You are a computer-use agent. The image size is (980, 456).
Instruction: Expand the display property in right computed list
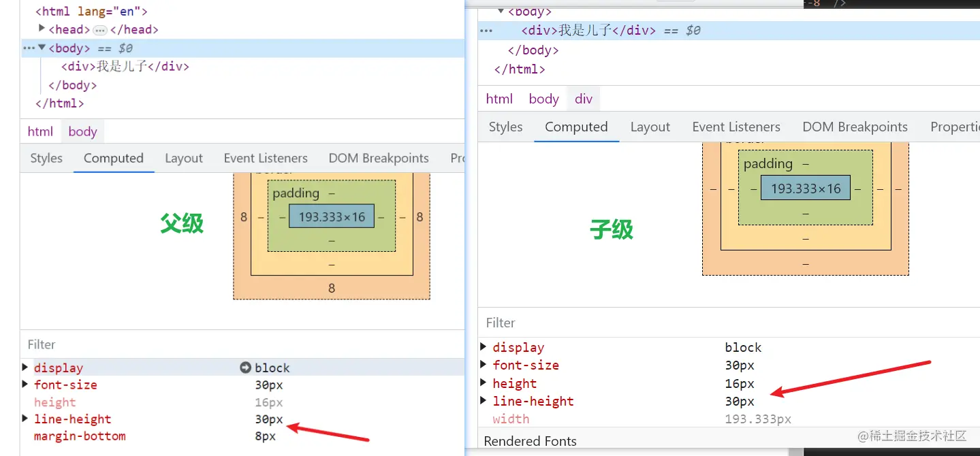coord(484,347)
